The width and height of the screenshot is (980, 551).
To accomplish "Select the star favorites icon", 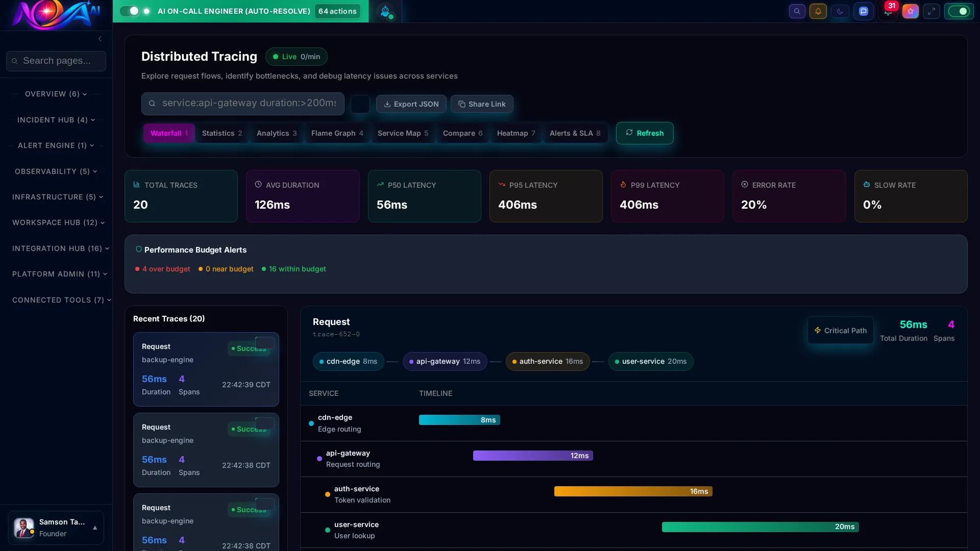I will point(911,11).
